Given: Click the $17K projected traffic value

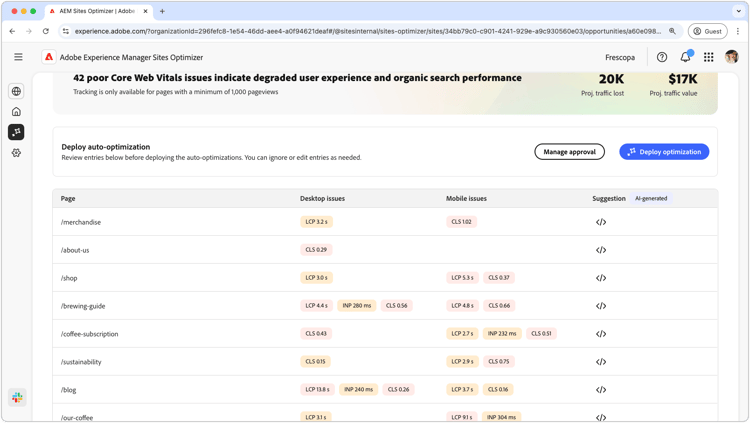Looking at the screenshot, I should click(x=683, y=79).
